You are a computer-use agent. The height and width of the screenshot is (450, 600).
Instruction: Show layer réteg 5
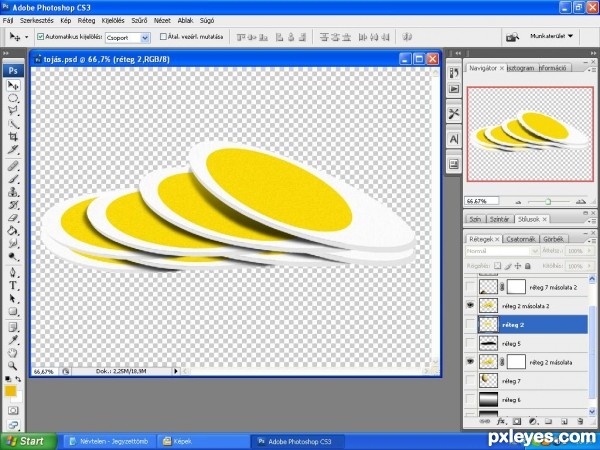pos(470,343)
